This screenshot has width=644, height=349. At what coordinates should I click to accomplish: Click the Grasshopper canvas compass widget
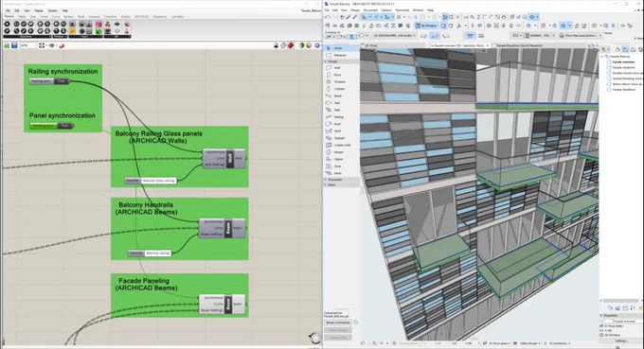pos(315,338)
